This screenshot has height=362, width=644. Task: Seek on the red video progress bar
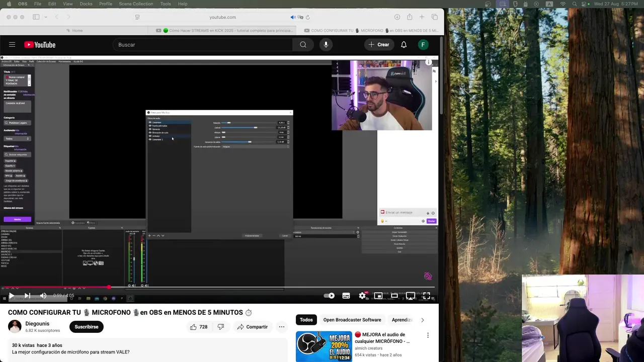[x=219, y=287]
